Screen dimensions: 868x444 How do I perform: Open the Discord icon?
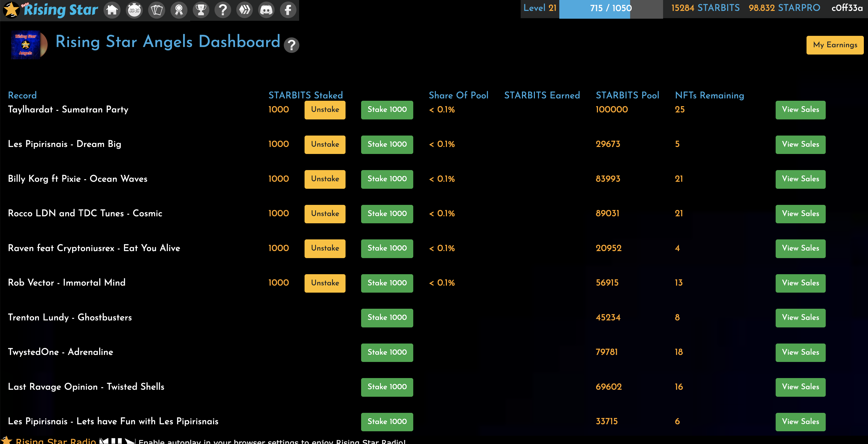click(x=266, y=10)
